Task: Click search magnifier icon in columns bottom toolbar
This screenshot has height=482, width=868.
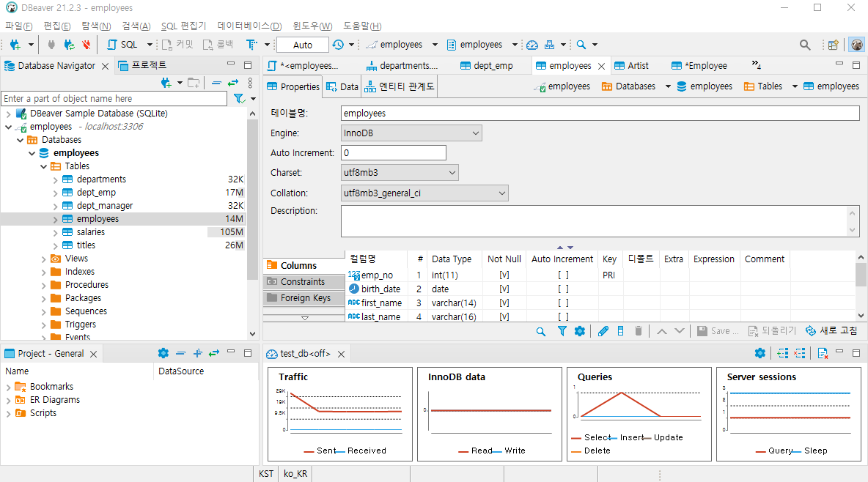Action: click(x=541, y=331)
